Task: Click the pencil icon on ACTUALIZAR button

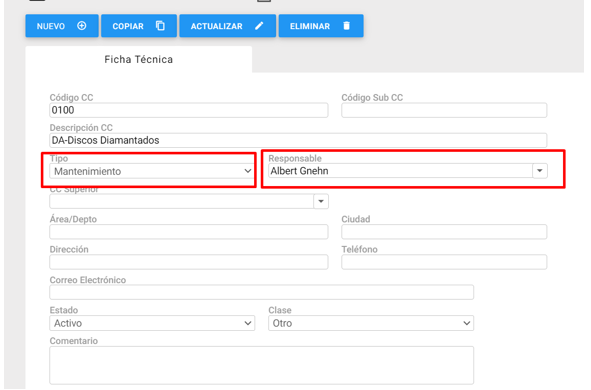Action: [259, 26]
